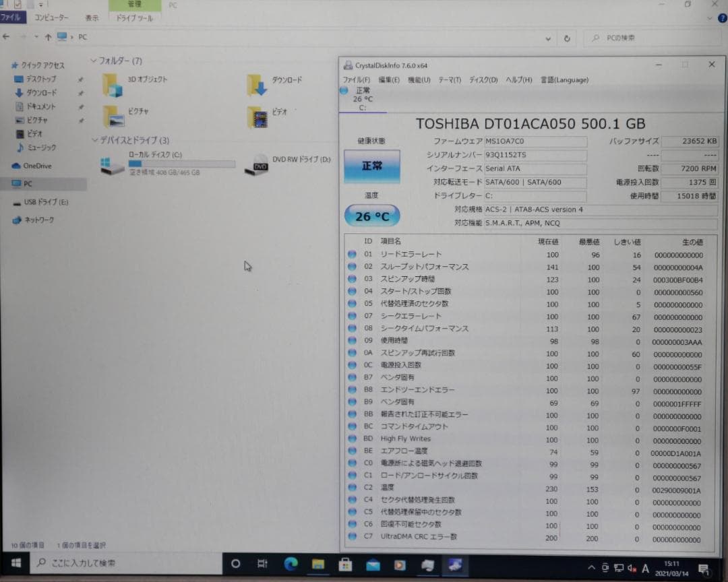Open the ファイル(F) menu in CrystalDiskInfo
This screenshot has height=582, width=728.
coord(356,80)
